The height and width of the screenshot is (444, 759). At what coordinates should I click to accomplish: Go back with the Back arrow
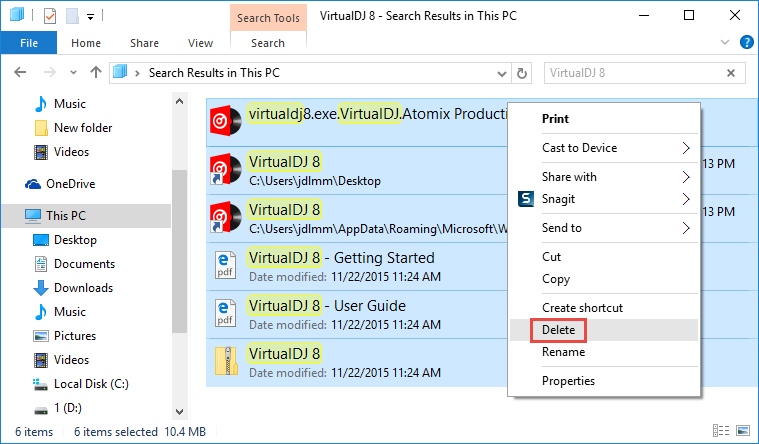tap(20, 73)
